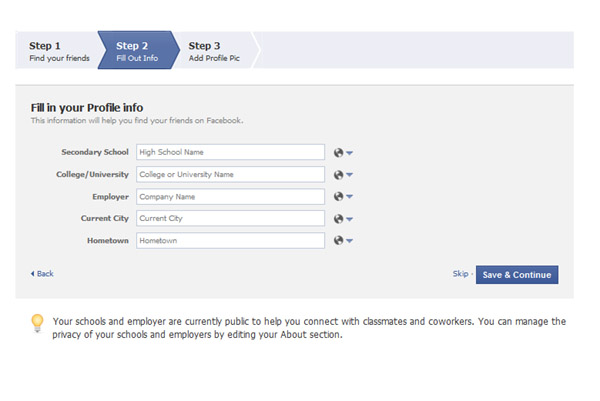Go to Step 1 Find your friends
The image size is (600, 401).
pyautogui.click(x=59, y=51)
